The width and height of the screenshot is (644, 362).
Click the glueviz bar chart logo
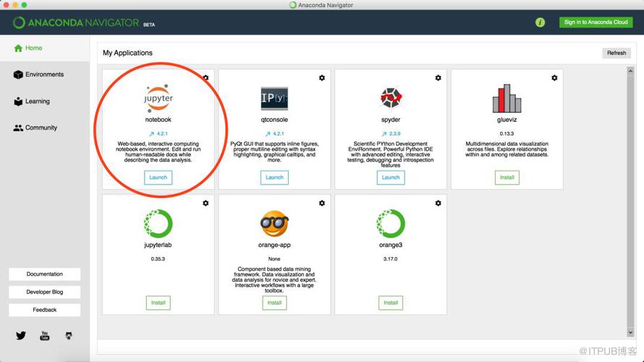[x=507, y=98]
